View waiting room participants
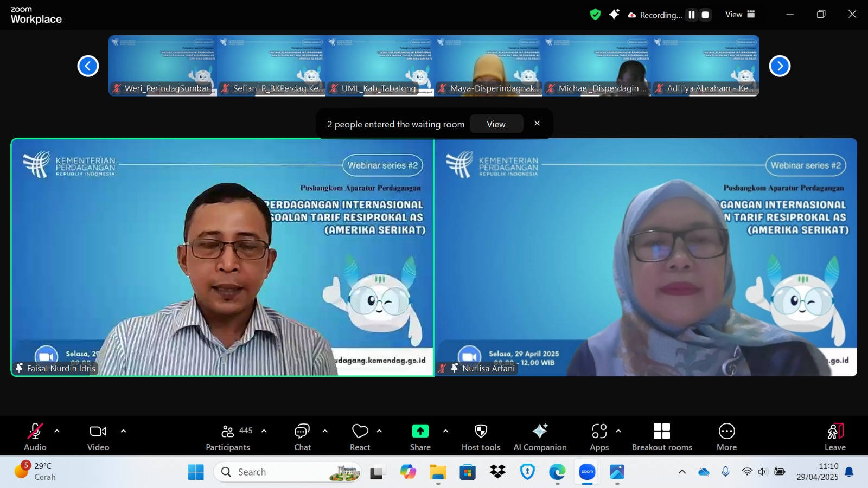 (496, 124)
